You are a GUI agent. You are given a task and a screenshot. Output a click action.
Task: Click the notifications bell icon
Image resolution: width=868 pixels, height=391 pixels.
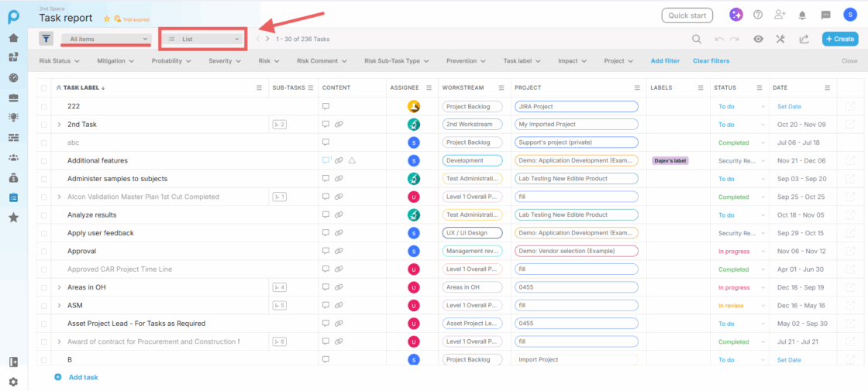802,15
